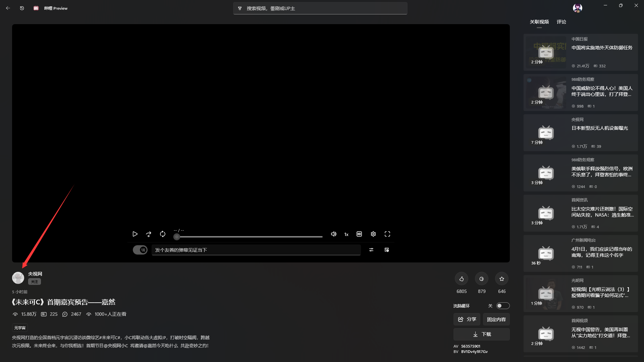Image resolution: width=644 pixels, height=362 pixels.
Task: Switch to the 关联视频 tab
Action: pos(539,22)
